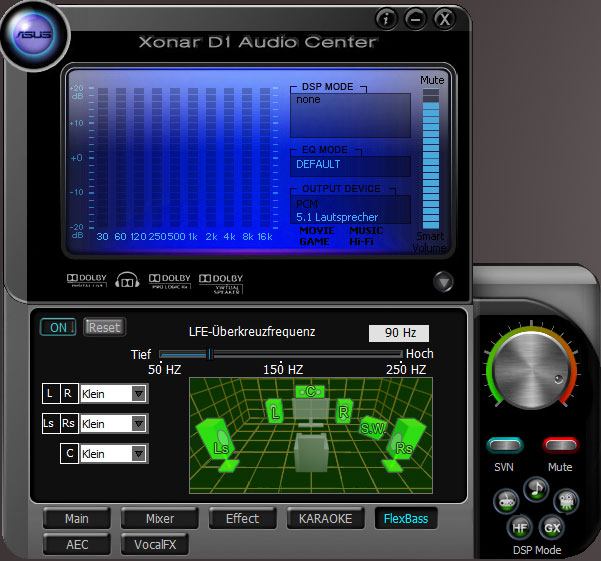Click the GAME indicator on the display
This screenshot has width=601, height=561.
pyautogui.click(x=314, y=242)
